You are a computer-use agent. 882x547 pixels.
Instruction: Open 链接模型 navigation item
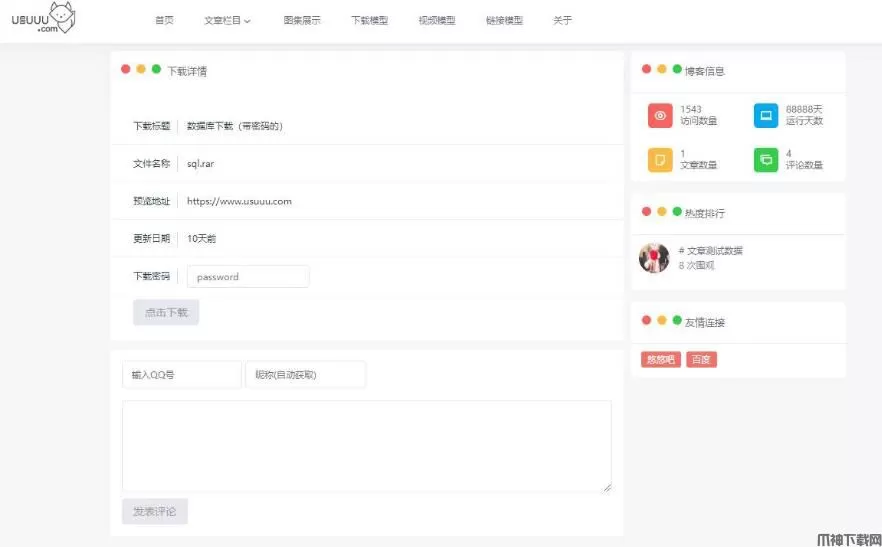505,20
